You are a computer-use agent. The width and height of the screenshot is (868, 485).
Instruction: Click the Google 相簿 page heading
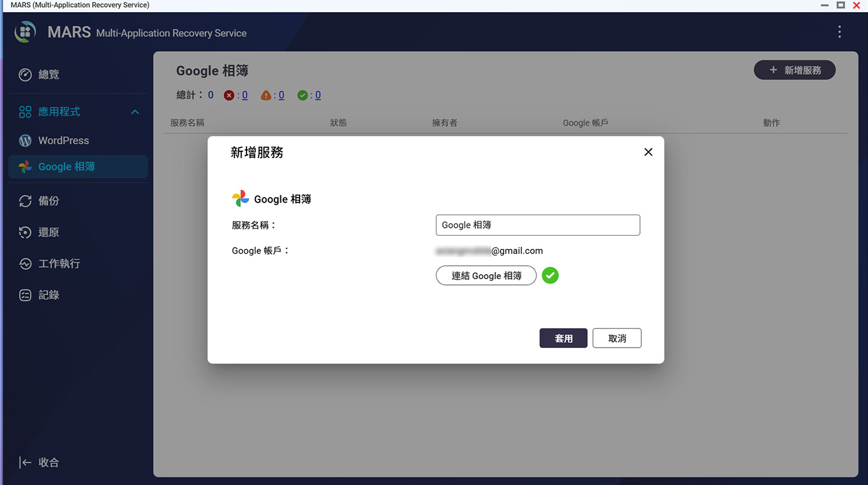[x=212, y=70]
